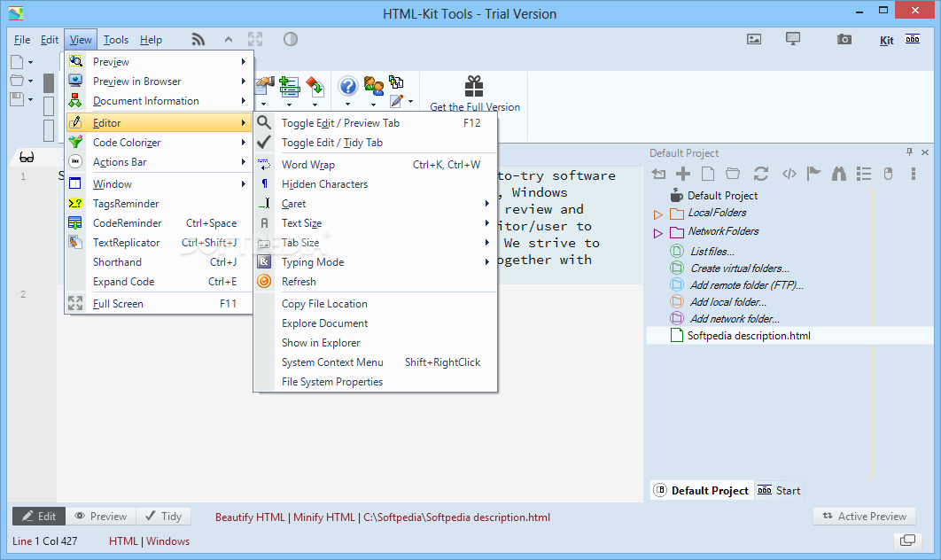
Task: Open the Preview in Browser submenu
Action: (159, 81)
